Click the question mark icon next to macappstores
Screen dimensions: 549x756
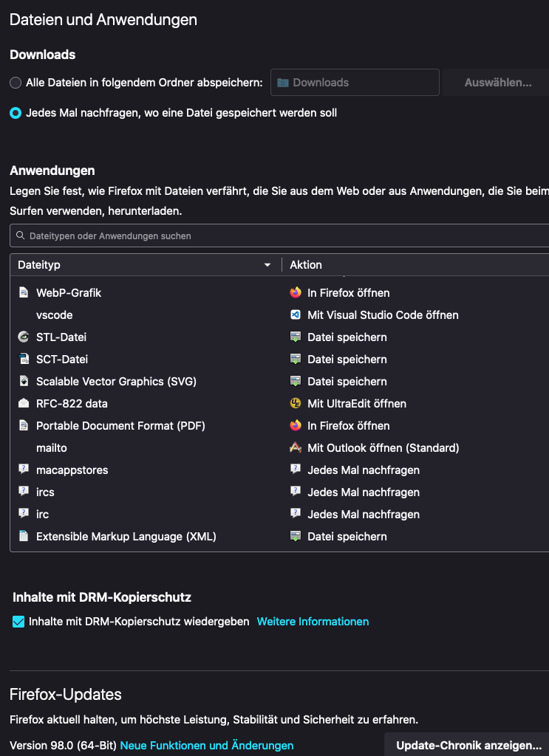23,470
